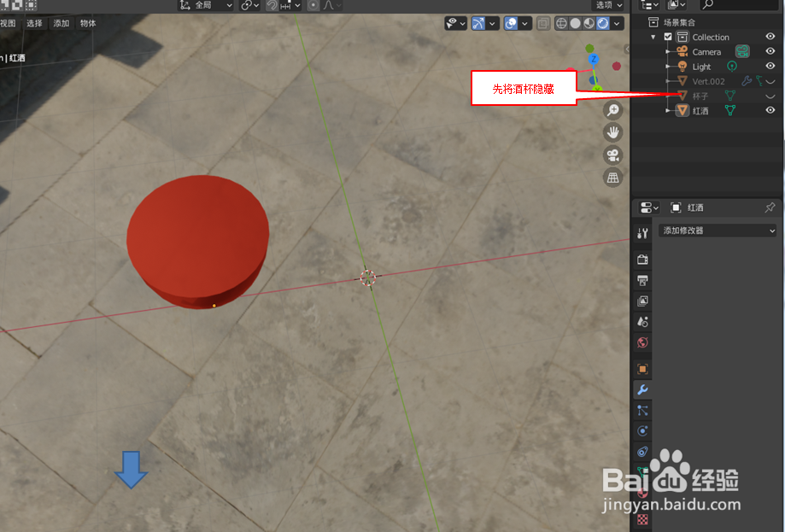785x532 pixels.
Task: Uncheck the Collection exclude checkbox
Action: (668, 37)
